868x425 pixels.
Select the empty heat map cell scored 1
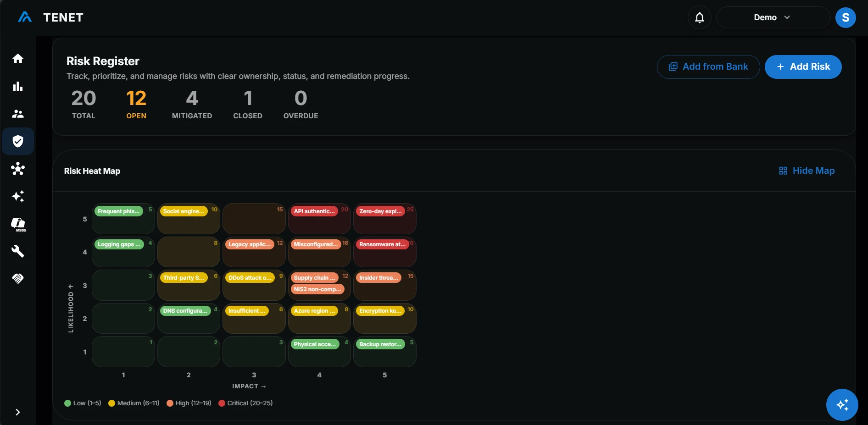pos(123,352)
